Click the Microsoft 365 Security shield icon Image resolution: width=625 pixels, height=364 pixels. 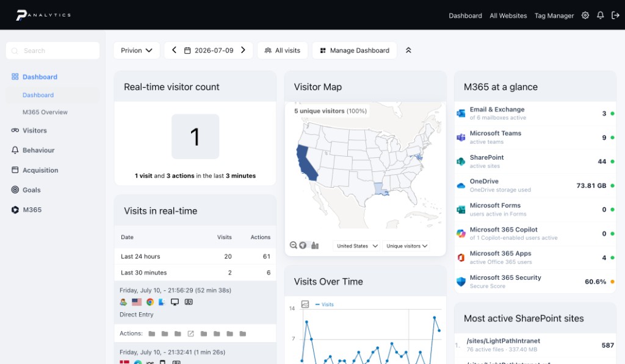[461, 282]
